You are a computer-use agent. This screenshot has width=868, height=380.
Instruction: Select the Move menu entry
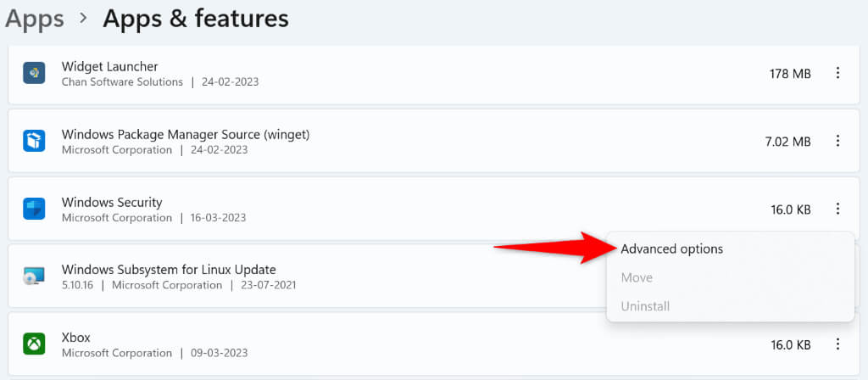(x=637, y=277)
